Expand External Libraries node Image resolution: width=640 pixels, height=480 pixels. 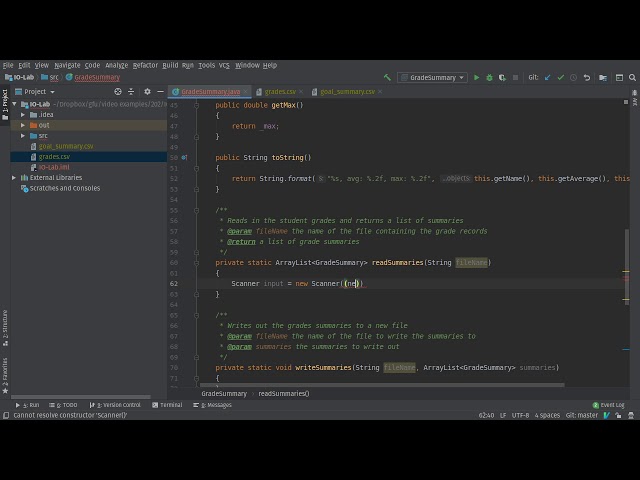14,178
